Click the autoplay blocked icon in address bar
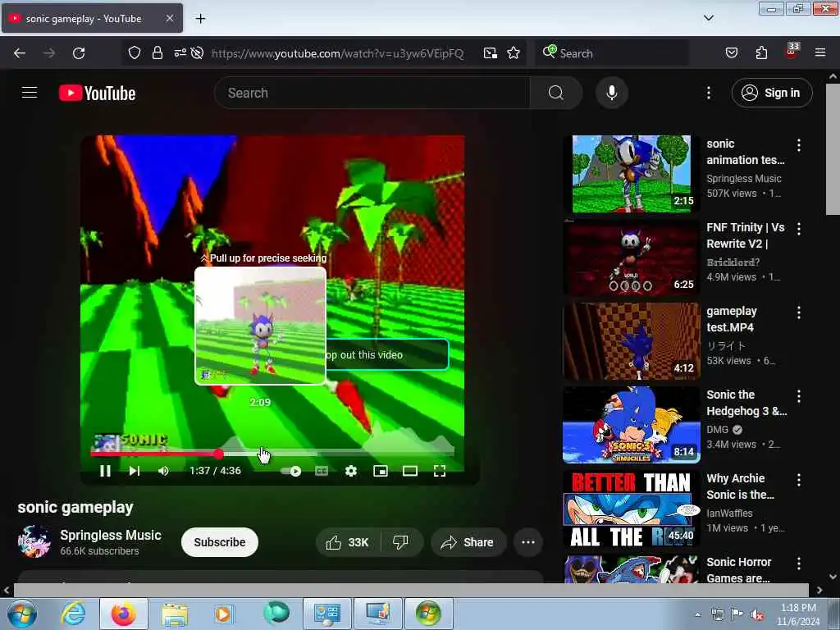This screenshot has width=840, height=630. pos(197,52)
